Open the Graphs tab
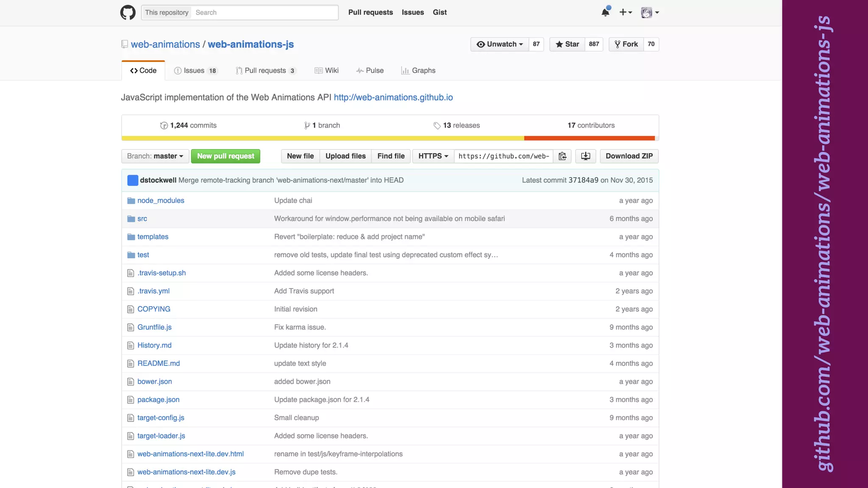868x488 pixels. coord(418,71)
